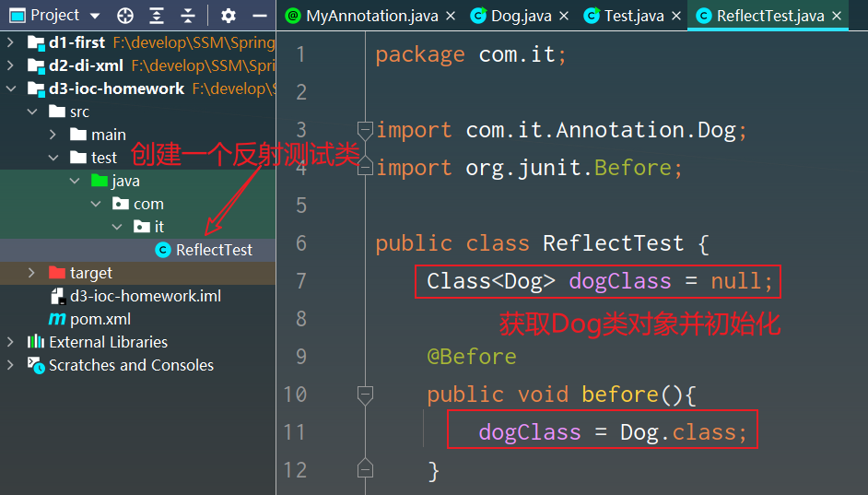This screenshot has height=495, width=868.
Task: Click the @Before annotation on line 9
Action: (x=472, y=357)
